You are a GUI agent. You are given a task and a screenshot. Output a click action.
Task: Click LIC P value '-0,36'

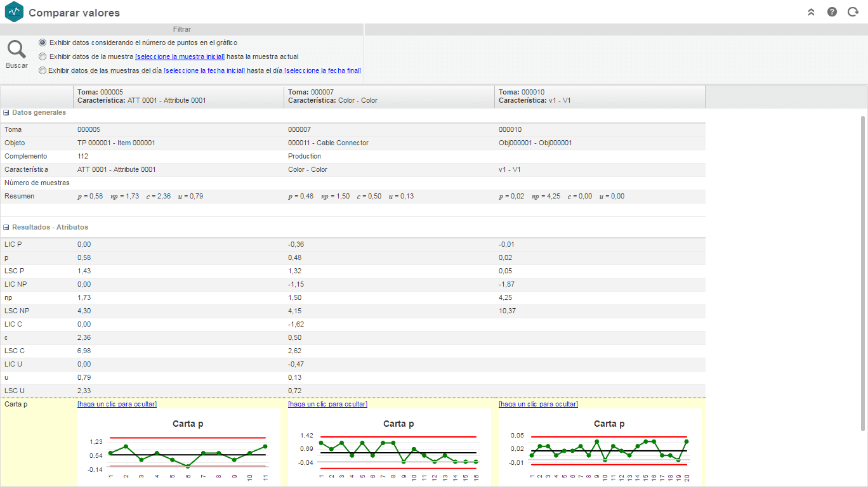click(x=296, y=244)
